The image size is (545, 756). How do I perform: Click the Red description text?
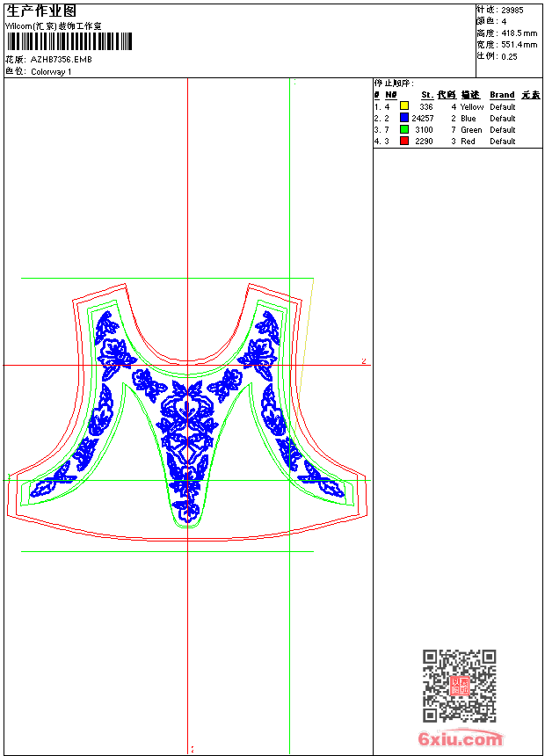click(468, 142)
